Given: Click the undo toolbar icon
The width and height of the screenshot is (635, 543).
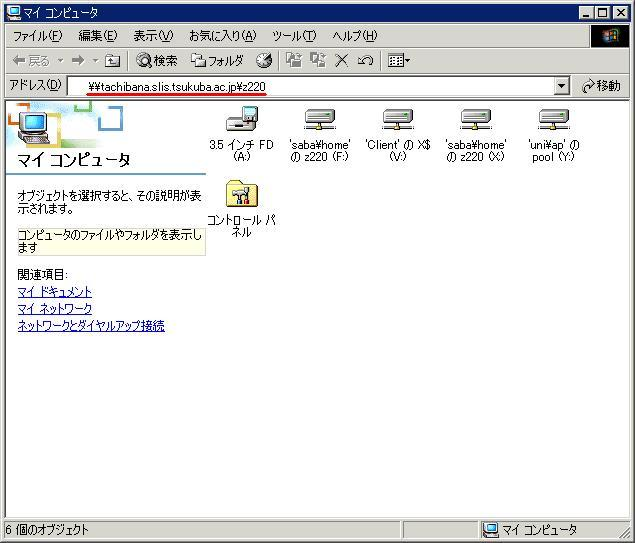Looking at the screenshot, I should pyautogui.click(x=365, y=61).
